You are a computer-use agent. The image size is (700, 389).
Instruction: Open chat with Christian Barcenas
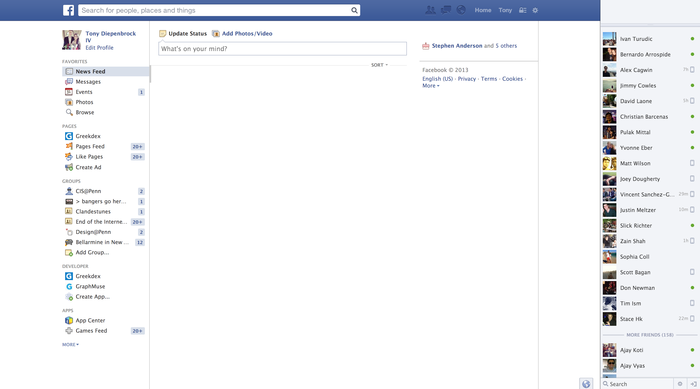650,117
